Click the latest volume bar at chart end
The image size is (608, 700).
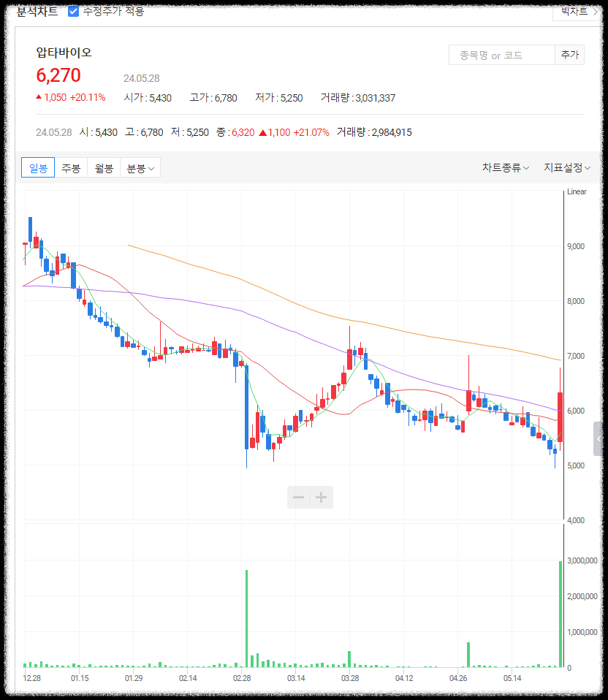click(x=560, y=614)
